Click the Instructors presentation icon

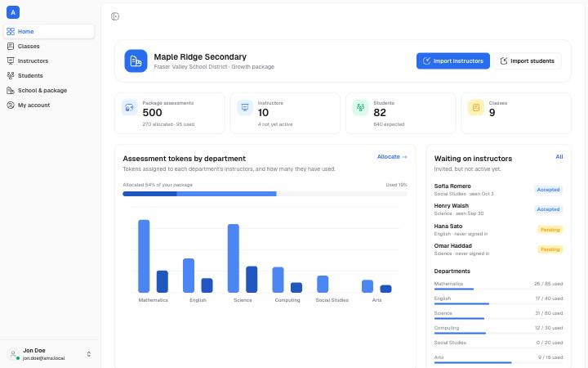coord(11,61)
